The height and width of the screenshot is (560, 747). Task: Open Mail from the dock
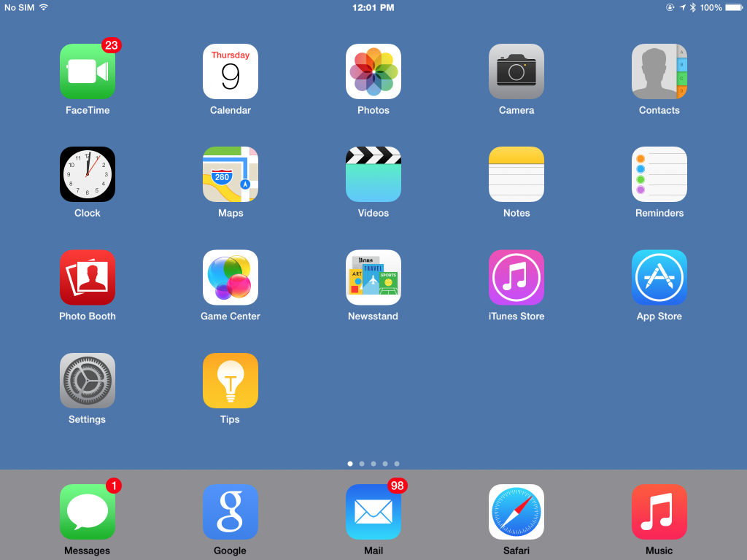373,512
